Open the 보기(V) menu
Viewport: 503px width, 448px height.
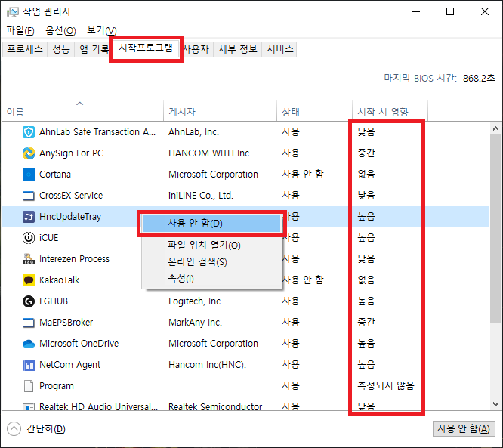[x=102, y=30]
